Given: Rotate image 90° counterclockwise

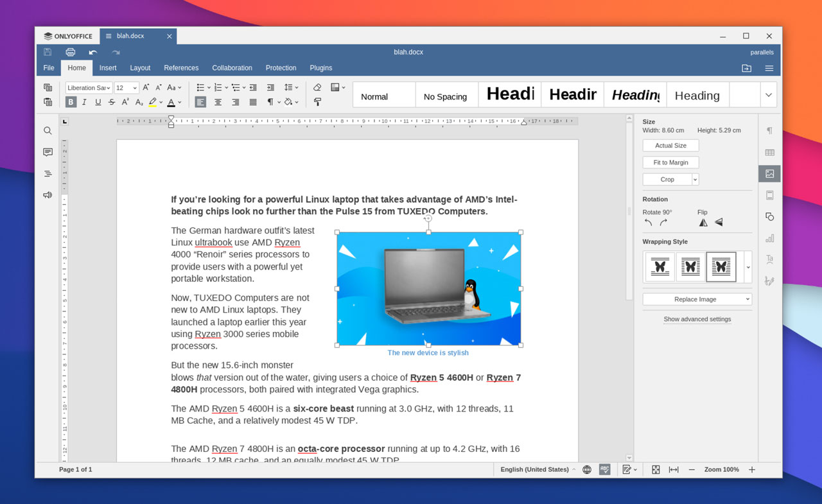Looking at the screenshot, I should (648, 223).
